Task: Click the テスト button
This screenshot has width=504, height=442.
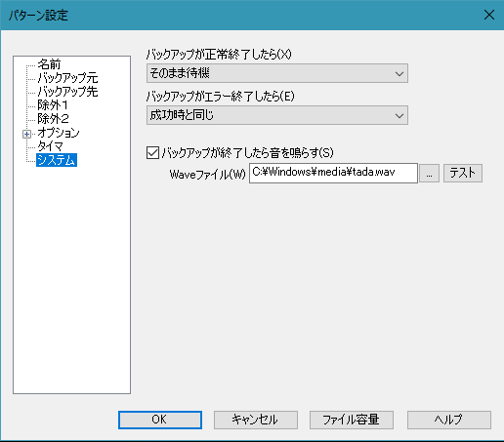Action: click(463, 173)
